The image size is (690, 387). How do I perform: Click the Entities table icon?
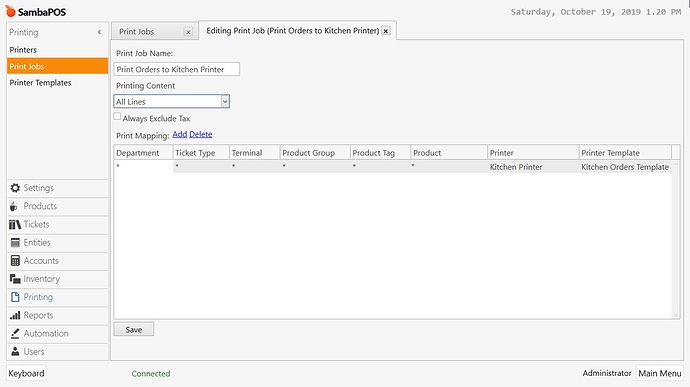pos(15,243)
